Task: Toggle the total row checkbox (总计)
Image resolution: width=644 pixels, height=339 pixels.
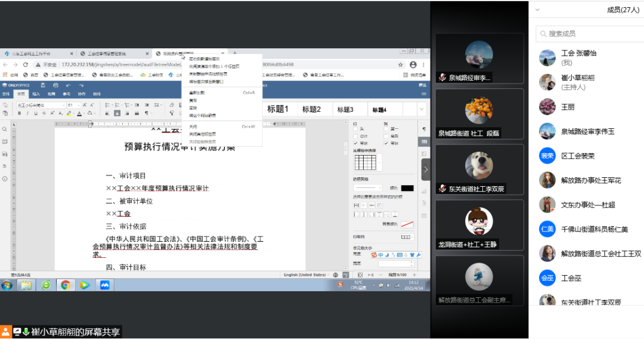Action: coord(355,136)
